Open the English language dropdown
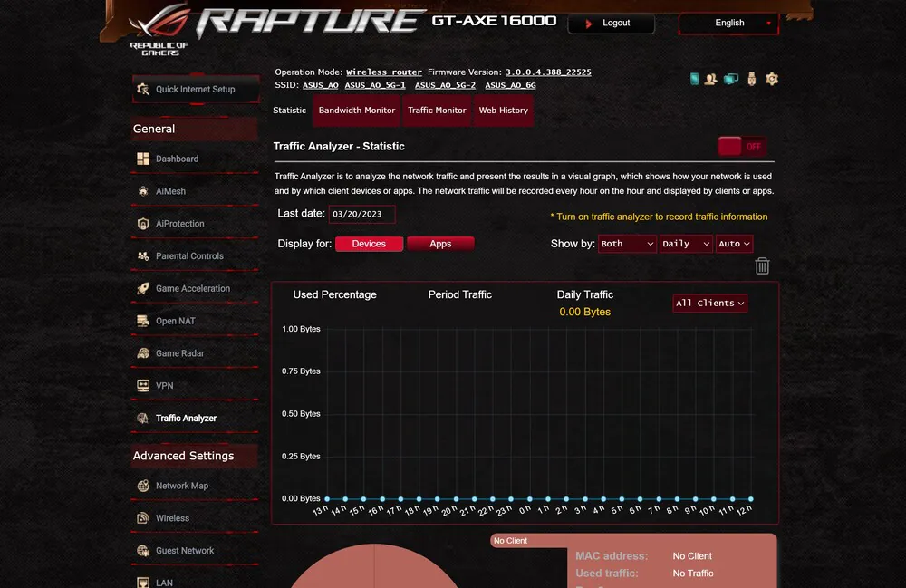The image size is (906, 588). tap(728, 24)
